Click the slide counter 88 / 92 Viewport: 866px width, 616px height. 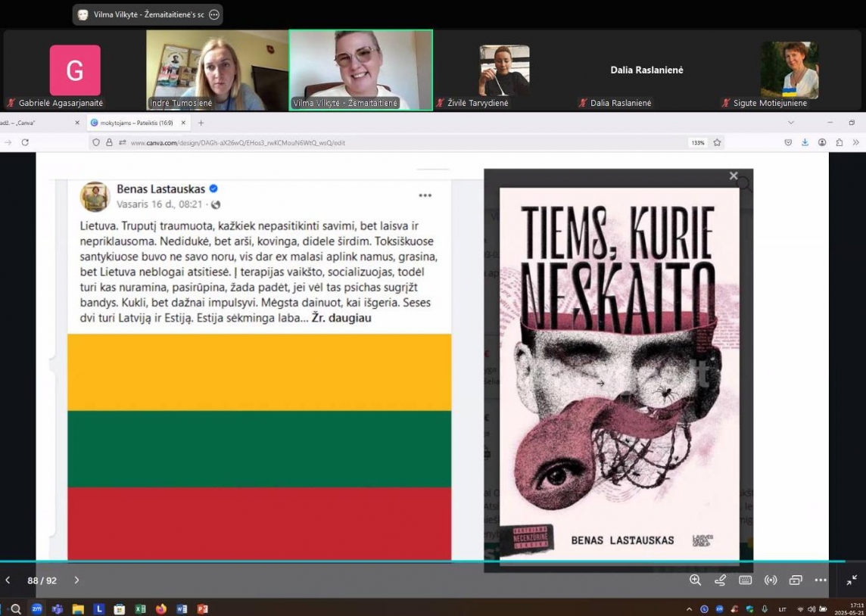(42, 580)
